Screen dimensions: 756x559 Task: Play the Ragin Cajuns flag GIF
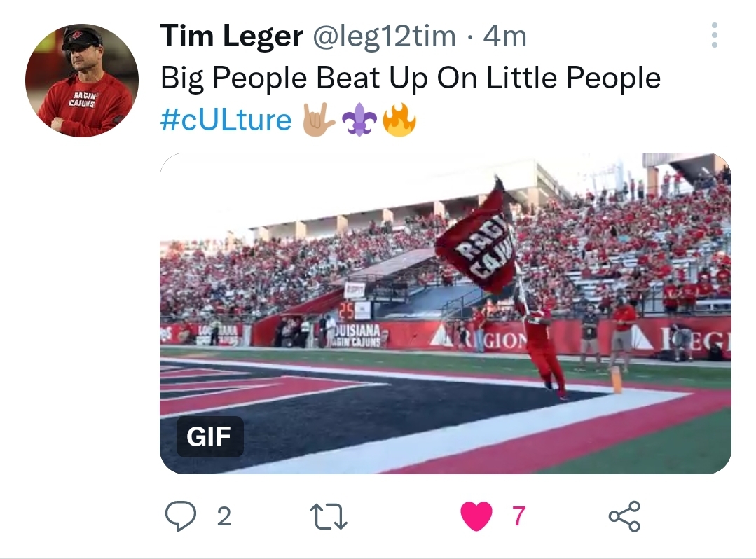(446, 313)
